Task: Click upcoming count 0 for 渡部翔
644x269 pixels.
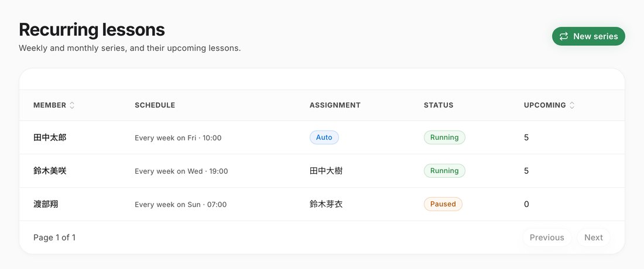Action: (526, 204)
